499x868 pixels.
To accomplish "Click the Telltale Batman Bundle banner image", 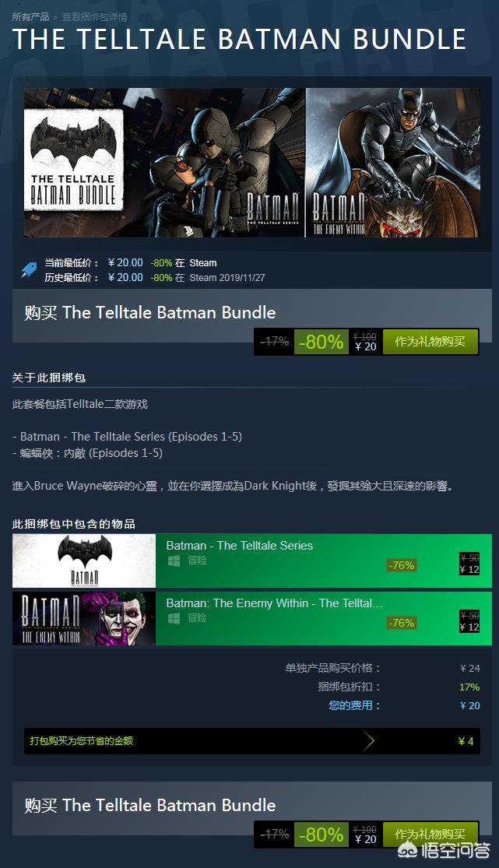I will tap(252, 163).
